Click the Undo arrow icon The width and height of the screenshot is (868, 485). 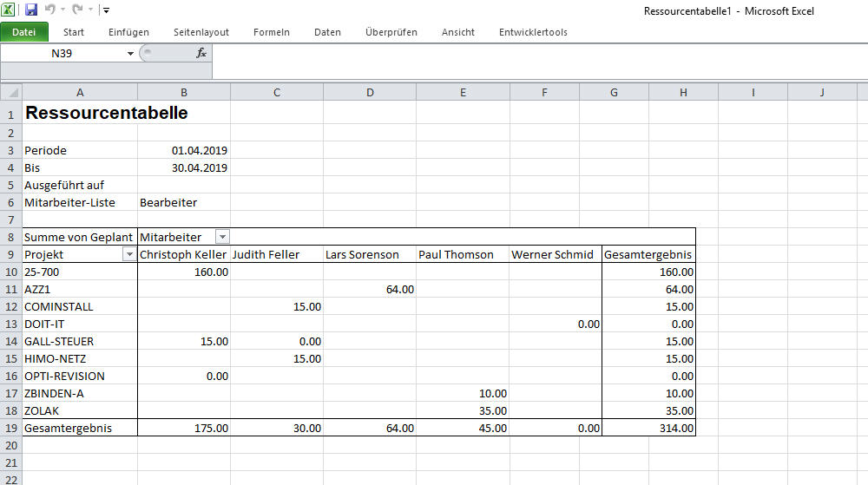pyautogui.click(x=49, y=10)
